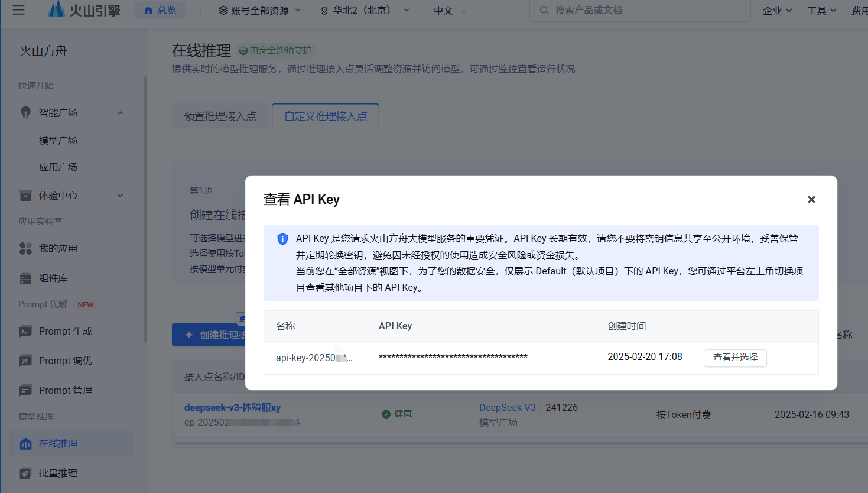Click the api-key-20250 name cell
868x493 pixels.
coord(314,358)
